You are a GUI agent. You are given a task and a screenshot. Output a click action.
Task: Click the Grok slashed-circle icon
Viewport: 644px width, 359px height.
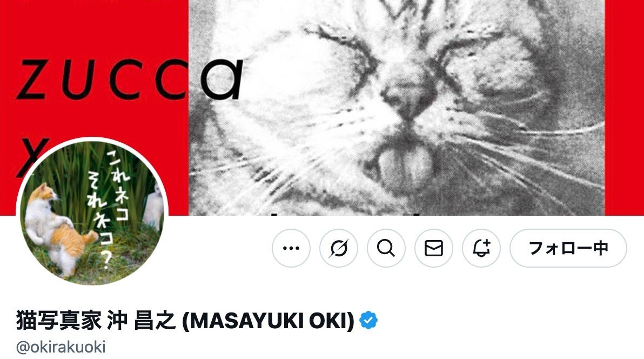point(339,248)
